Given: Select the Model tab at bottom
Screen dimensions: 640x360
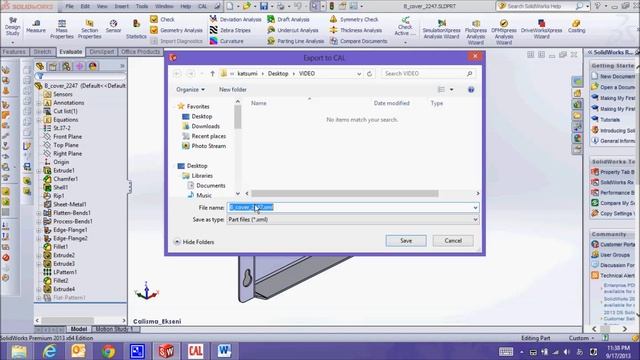Looking at the screenshot, I should click(78, 329).
